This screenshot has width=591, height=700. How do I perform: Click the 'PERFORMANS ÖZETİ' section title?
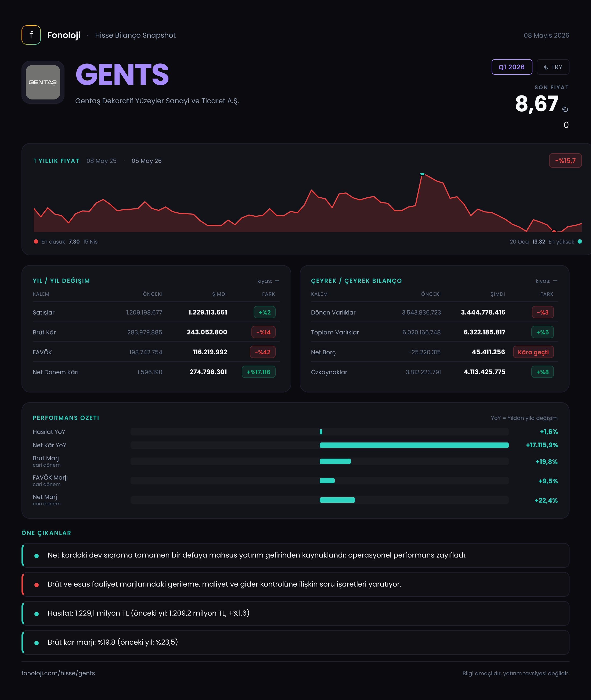pos(66,418)
